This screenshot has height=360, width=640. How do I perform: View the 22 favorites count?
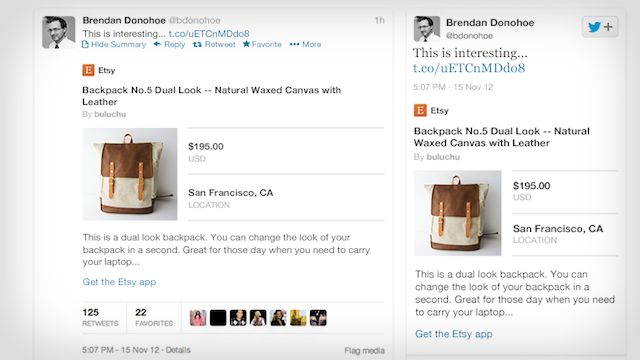(x=154, y=318)
